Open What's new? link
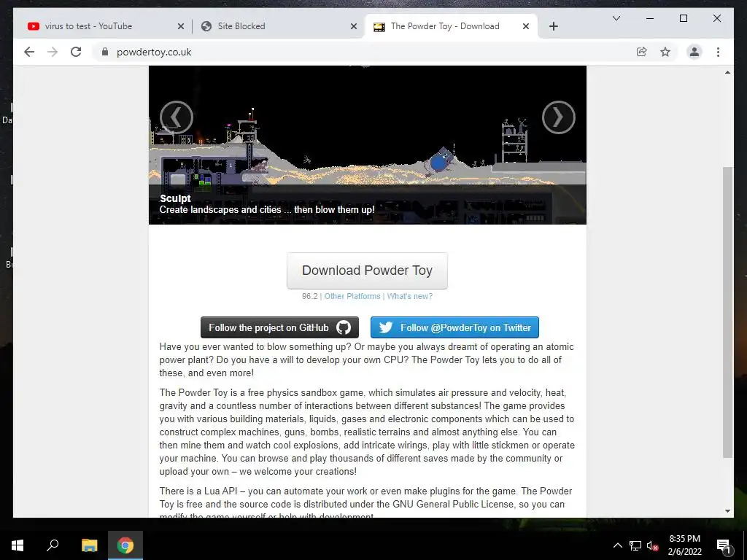 pos(410,296)
